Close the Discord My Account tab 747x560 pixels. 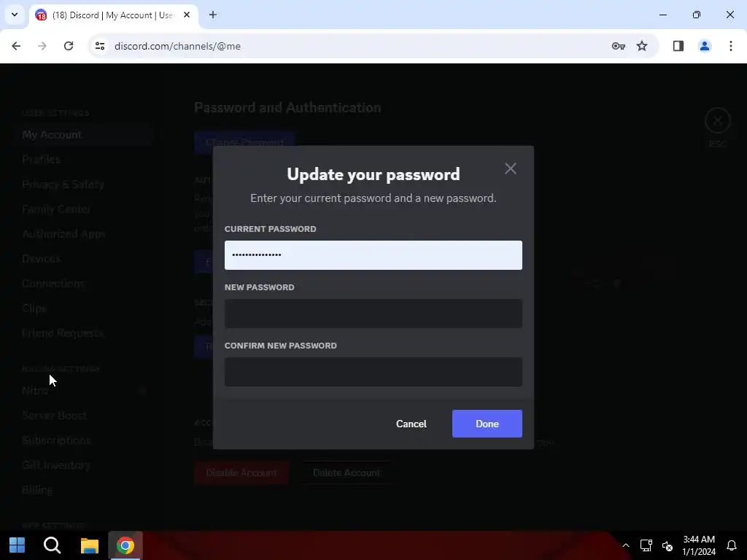pyautogui.click(x=187, y=15)
